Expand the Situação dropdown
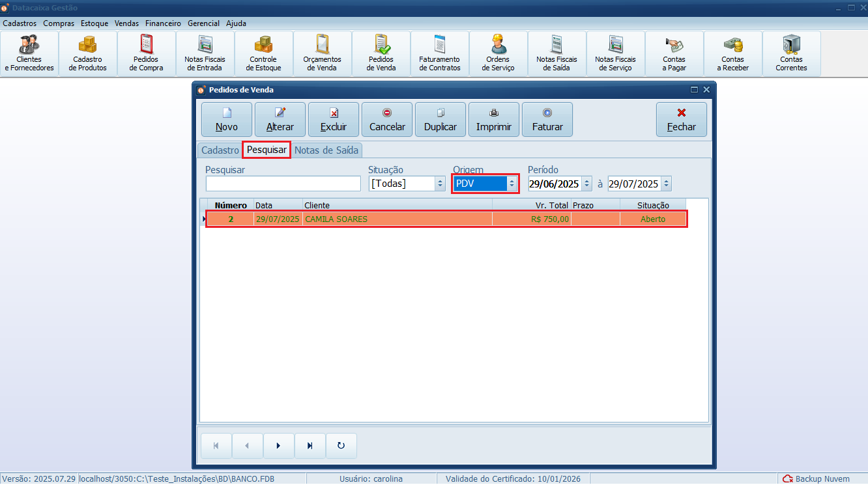Screen dimensions: 868x485 click(440, 184)
